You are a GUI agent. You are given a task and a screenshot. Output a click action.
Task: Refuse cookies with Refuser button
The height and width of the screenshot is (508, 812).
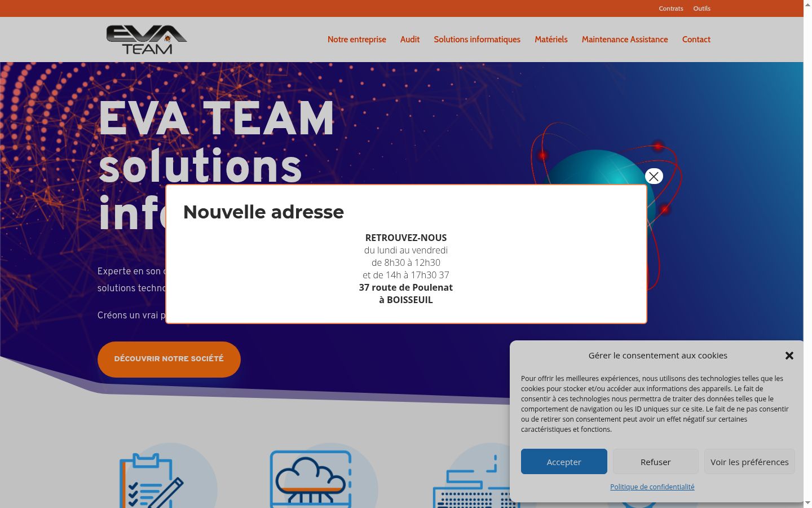point(656,462)
